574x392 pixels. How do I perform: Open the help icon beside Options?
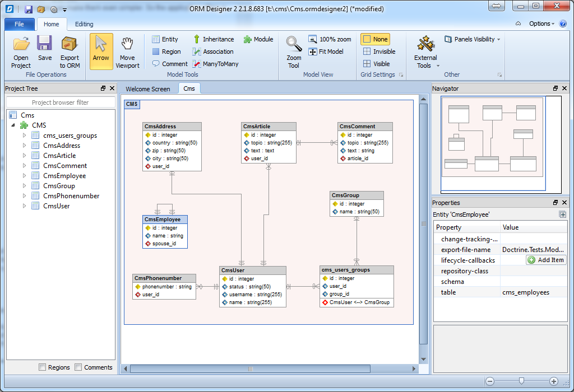coord(563,24)
